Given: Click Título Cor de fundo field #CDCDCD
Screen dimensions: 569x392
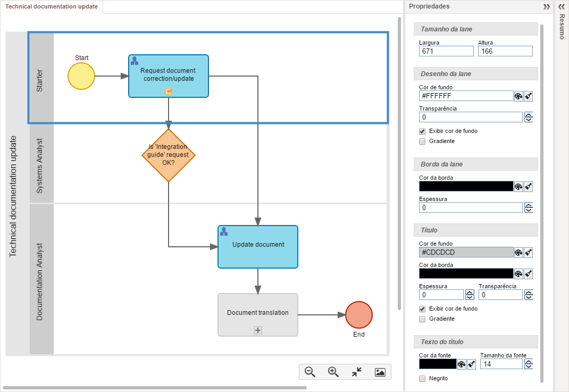Looking at the screenshot, I should 466,252.
